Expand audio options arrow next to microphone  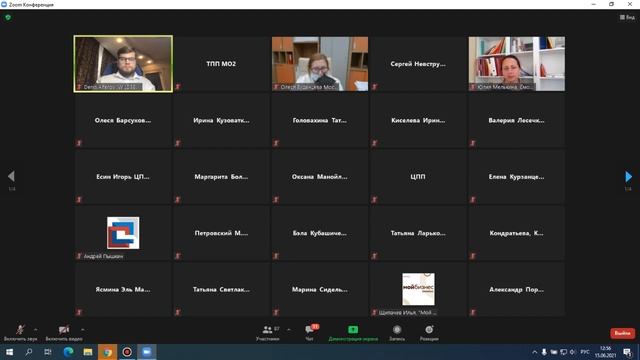[36, 329]
